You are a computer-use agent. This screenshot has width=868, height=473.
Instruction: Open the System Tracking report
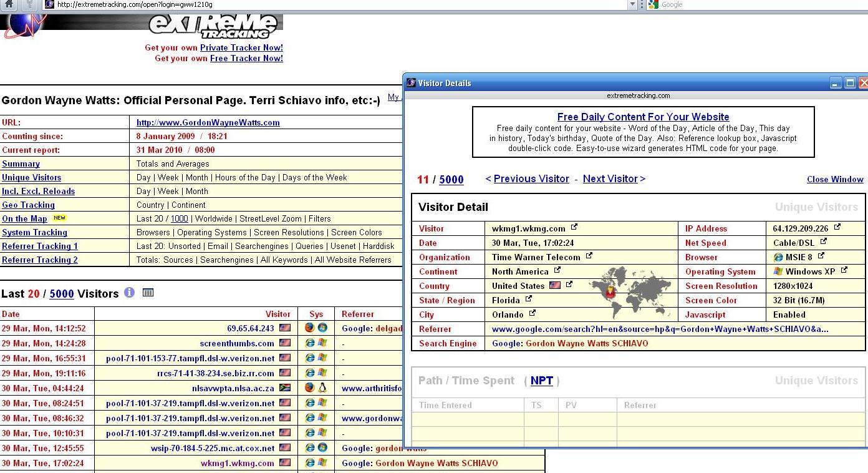point(34,232)
